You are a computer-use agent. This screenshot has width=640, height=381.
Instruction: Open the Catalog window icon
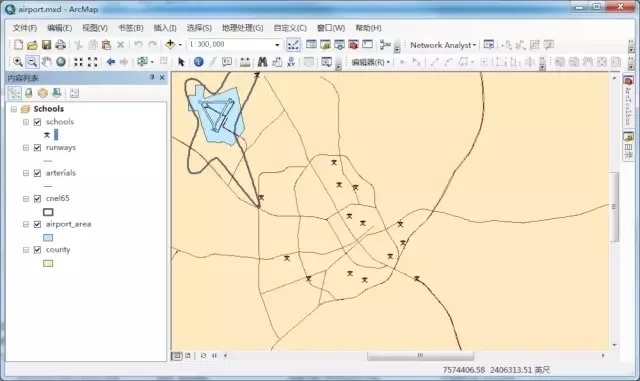coord(325,45)
